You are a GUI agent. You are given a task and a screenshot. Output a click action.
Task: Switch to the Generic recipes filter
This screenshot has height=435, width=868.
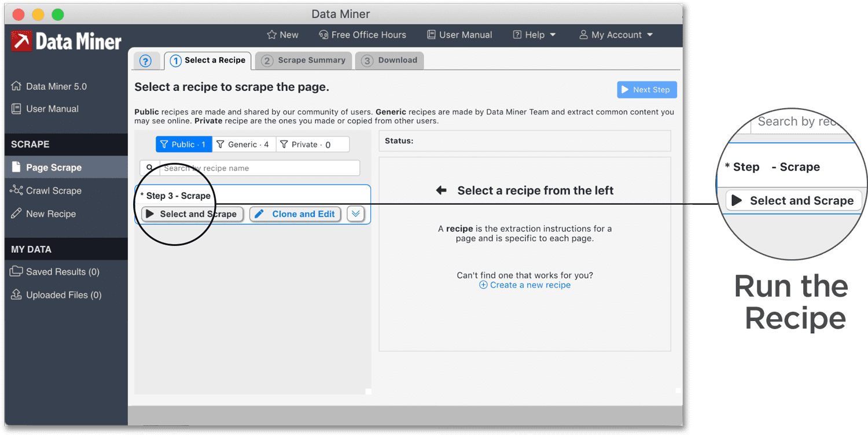click(x=244, y=144)
